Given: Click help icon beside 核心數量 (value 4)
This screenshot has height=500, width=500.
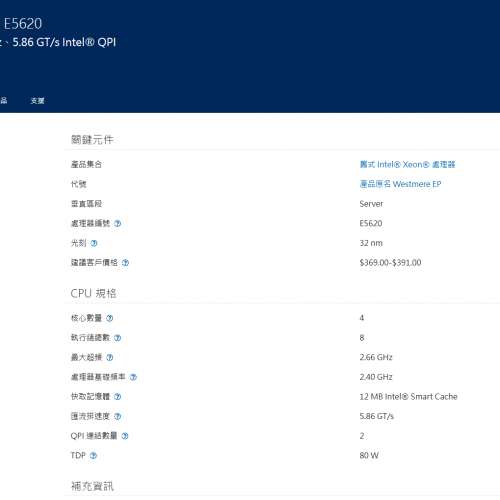Looking at the screenshot, I should tap(110, 318).
